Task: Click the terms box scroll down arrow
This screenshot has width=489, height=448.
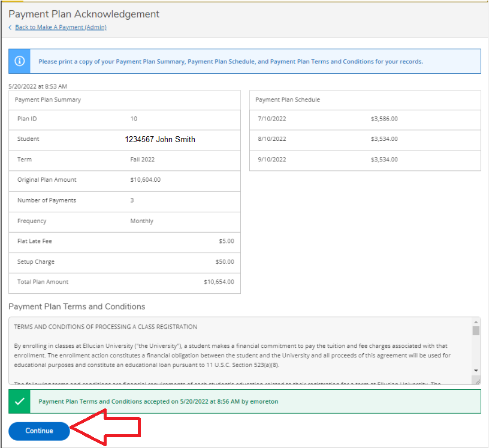Action: tap(476, 371)
